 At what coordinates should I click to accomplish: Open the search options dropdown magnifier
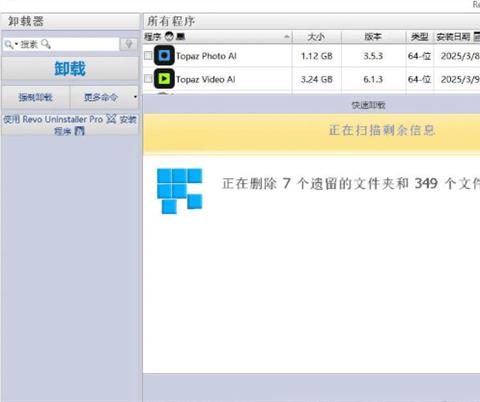pyautogui.click(x=11, y=44)
